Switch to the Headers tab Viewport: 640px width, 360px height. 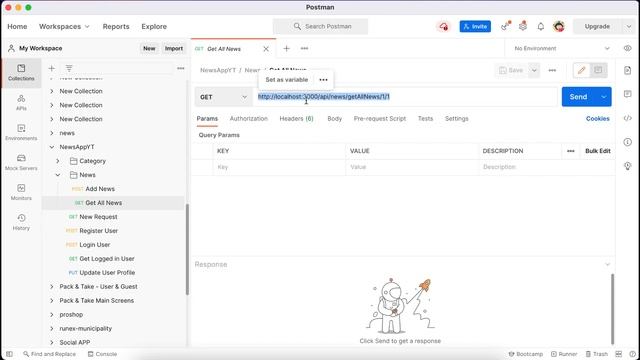click(x=296, y=119)
